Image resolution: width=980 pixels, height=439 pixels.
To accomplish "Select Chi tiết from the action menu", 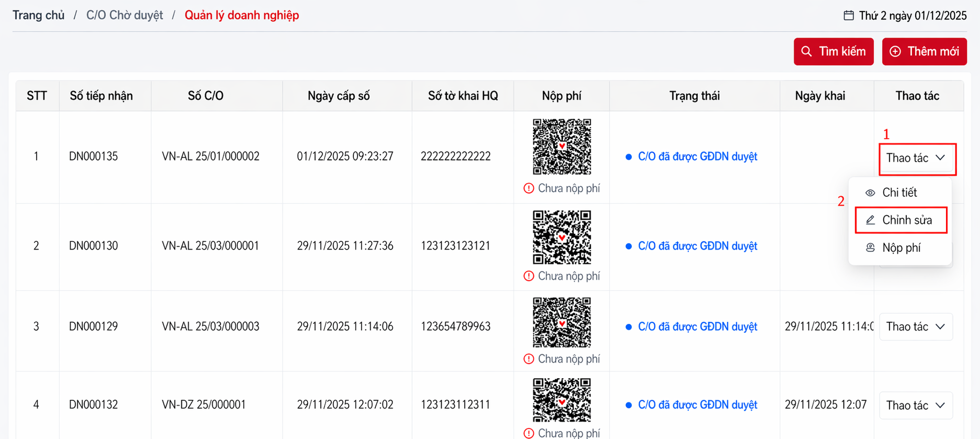I will (900, 193).
